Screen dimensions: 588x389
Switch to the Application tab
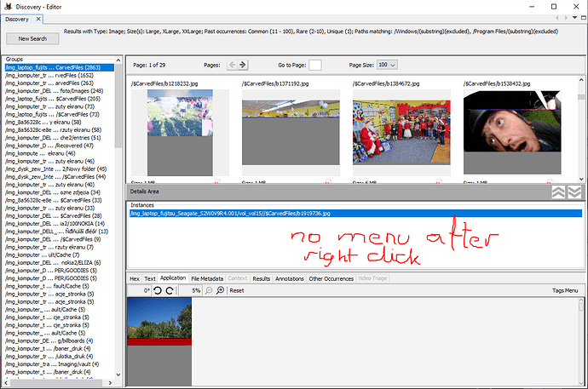point(173,277)
